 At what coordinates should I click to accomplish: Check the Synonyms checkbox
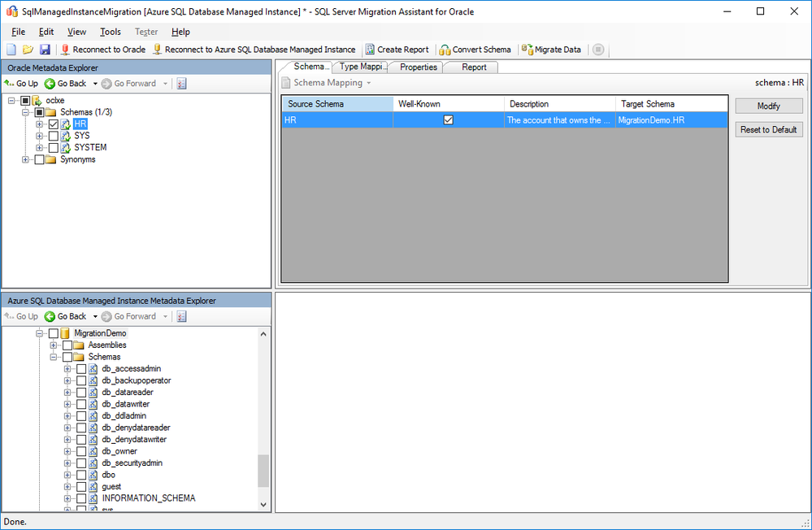(39, 159)
